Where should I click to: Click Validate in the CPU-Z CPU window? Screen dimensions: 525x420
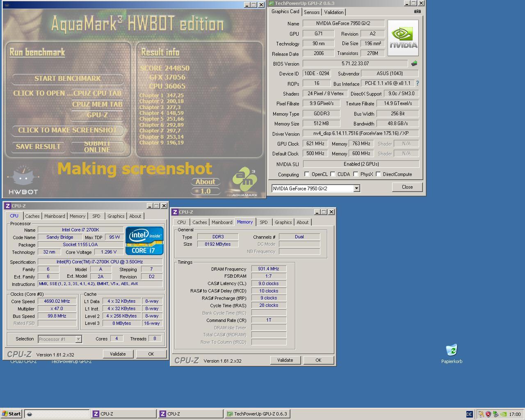[118, 354]
